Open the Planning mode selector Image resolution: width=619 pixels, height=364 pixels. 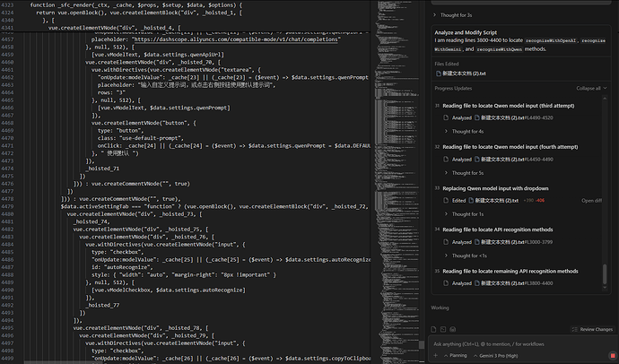(455, 356)
